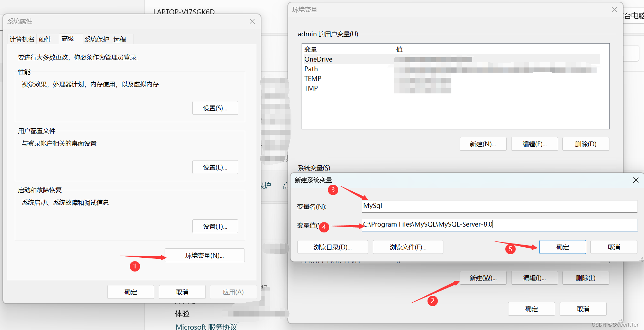
Task: Click the 变量名 field containing MySql
Action: click(x=499, y=206)
